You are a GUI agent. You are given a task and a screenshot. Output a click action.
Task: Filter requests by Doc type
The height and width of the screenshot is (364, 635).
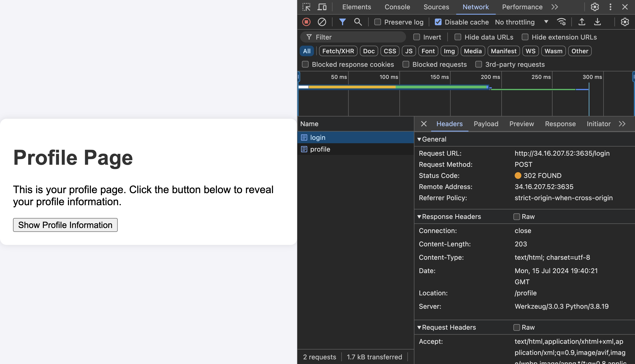tap(369, 51)
